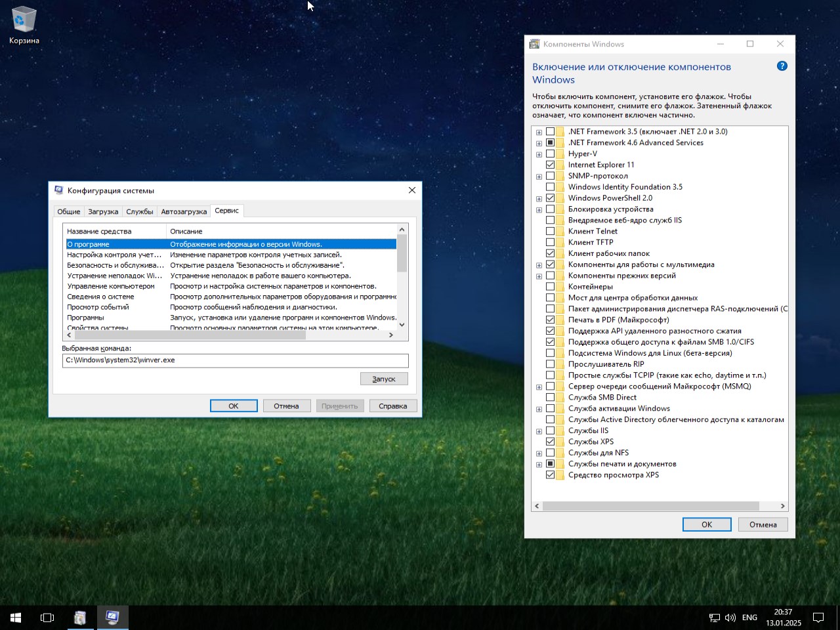Viewport: 840px width, 630px height.
Task: Click folder icon beside Блокировка устройства
Action: (x=560, y=209)
